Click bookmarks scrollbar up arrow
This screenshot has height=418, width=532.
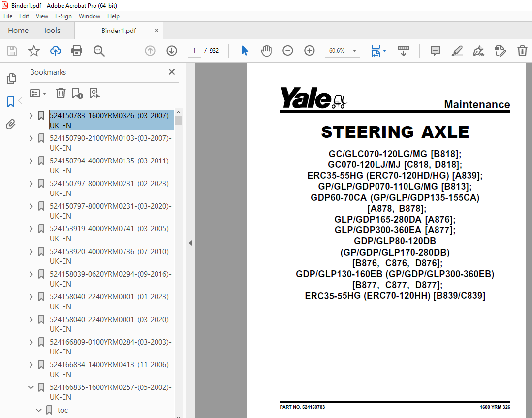(179, 112)
